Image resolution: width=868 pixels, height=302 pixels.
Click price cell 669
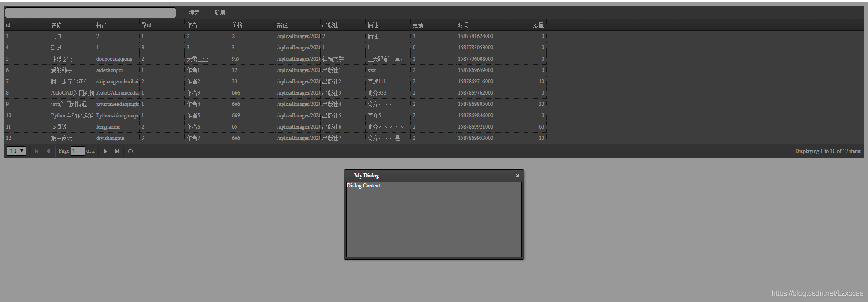pyautogui.click(x=252, y=115)
